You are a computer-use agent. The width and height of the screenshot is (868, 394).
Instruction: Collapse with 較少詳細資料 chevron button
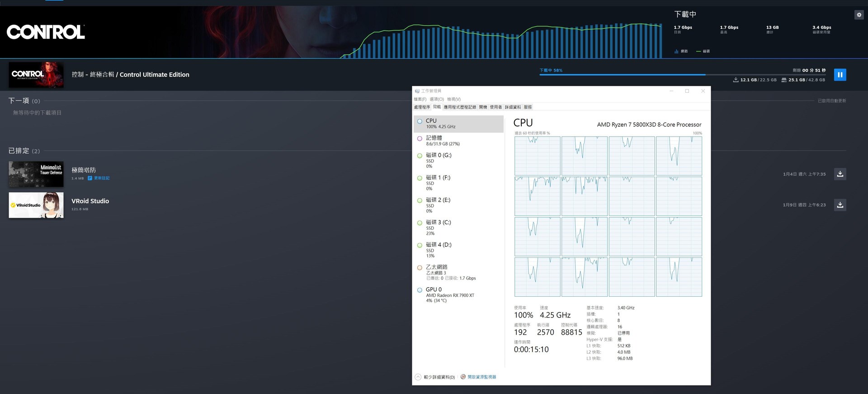tap(418, 377)
